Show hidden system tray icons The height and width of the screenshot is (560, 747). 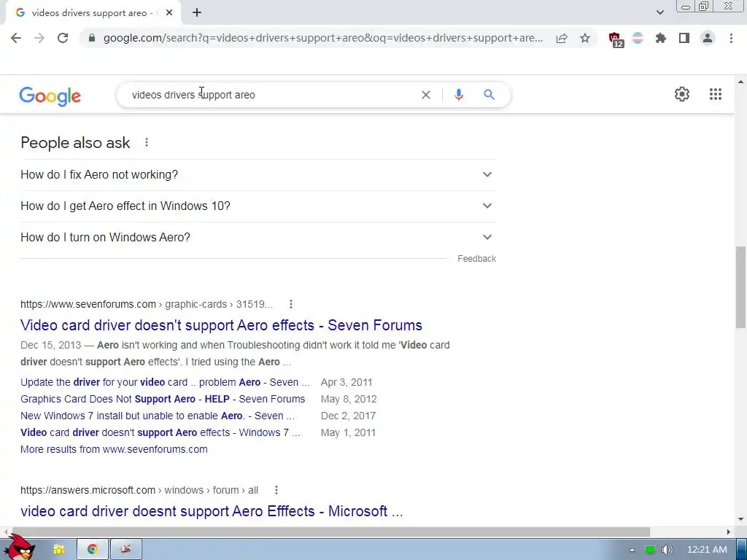click(x=632, y=550)
